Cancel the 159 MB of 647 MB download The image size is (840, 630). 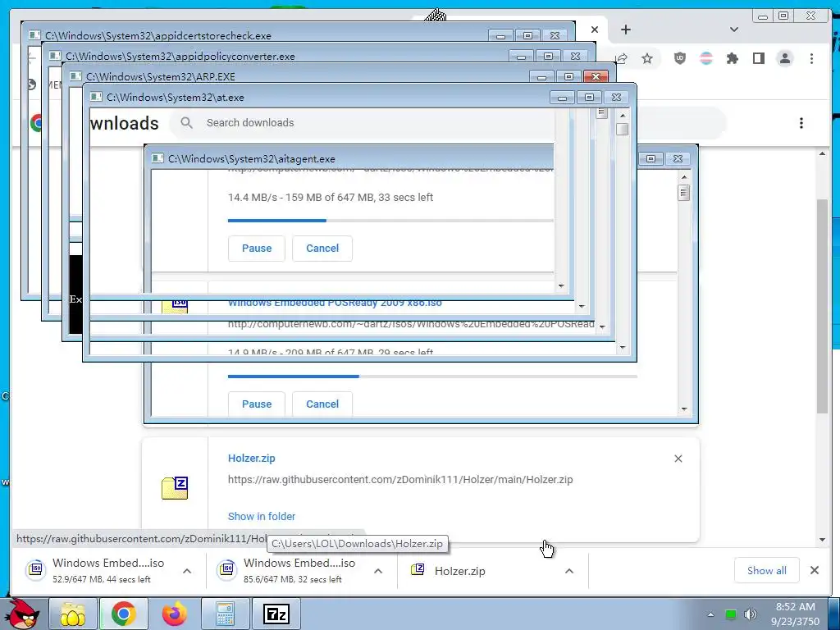tap(322, 249)
